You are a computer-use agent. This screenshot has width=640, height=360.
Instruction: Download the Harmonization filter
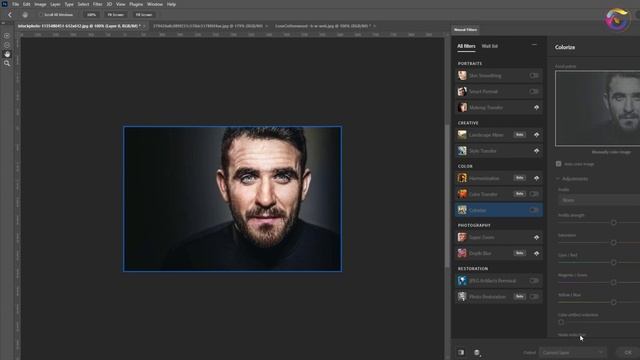tap(536, 178)
